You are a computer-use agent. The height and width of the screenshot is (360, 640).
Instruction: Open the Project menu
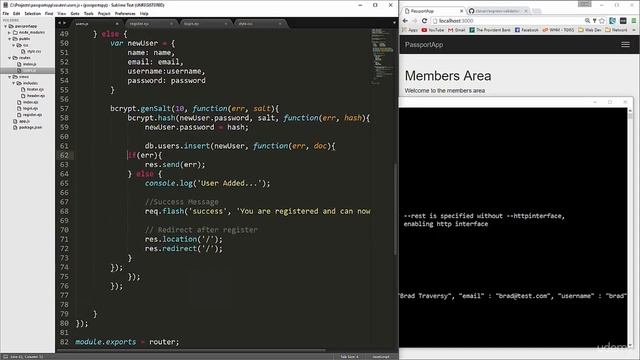click(104, 13)
